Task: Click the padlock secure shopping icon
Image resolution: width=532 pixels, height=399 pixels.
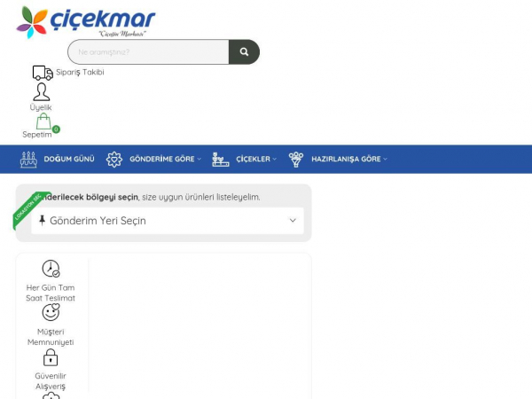Action: 51,357
